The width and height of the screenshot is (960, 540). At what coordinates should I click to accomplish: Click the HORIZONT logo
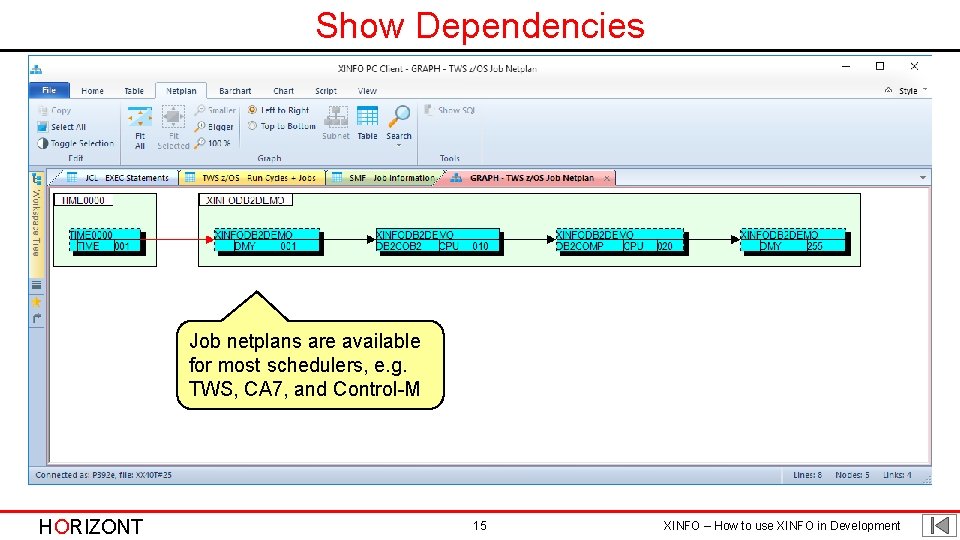(91, 527)
